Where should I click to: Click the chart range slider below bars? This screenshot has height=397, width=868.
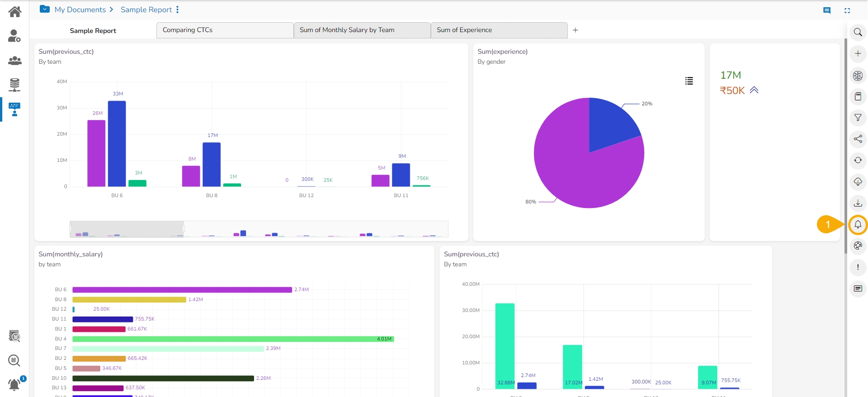[x=127, y=229]
